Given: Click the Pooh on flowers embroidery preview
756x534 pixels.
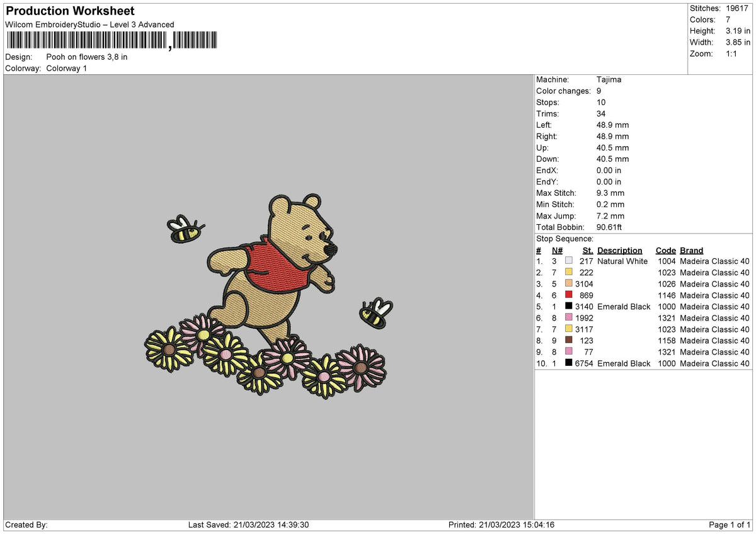Looking at the screenshot, I should tap(270, 296).
